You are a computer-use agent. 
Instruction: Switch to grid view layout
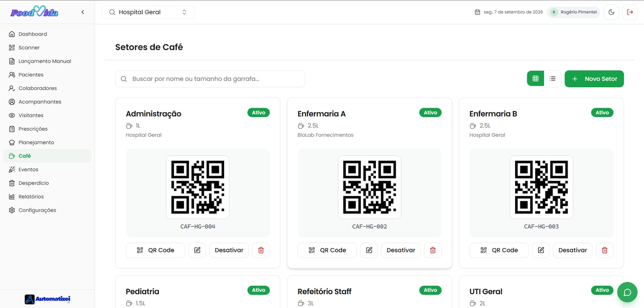[x=535, y=79]
